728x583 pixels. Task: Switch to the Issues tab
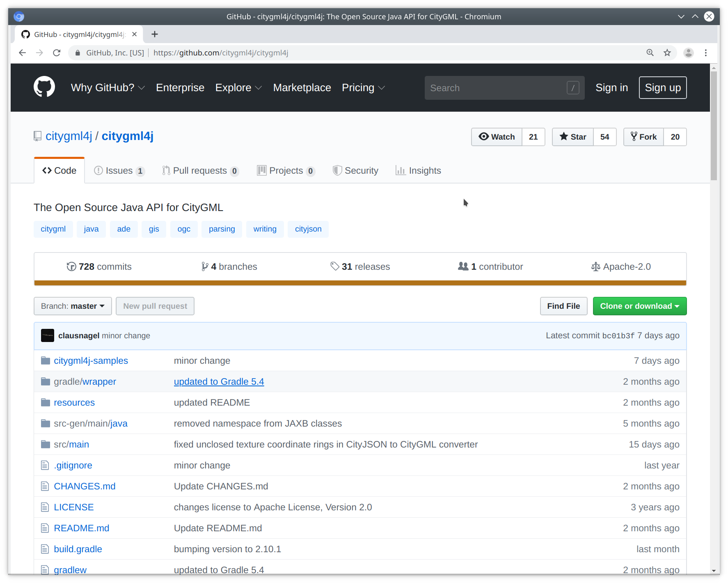119,170
